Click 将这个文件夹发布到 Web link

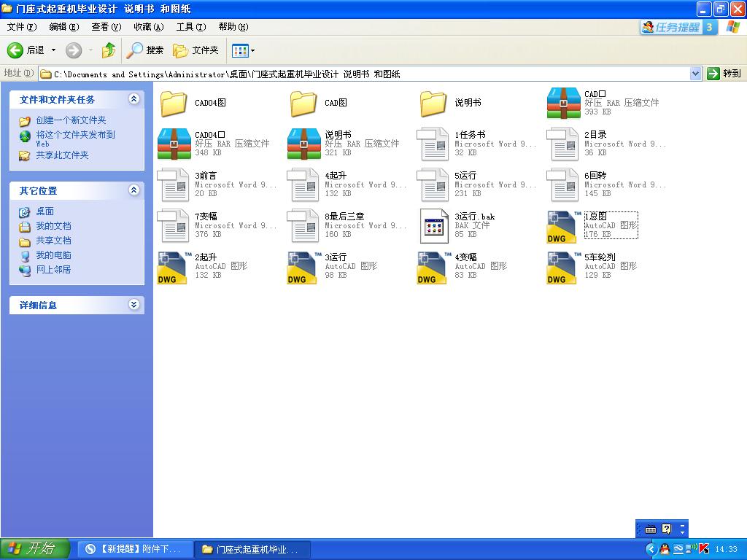(x=75, y=139)
